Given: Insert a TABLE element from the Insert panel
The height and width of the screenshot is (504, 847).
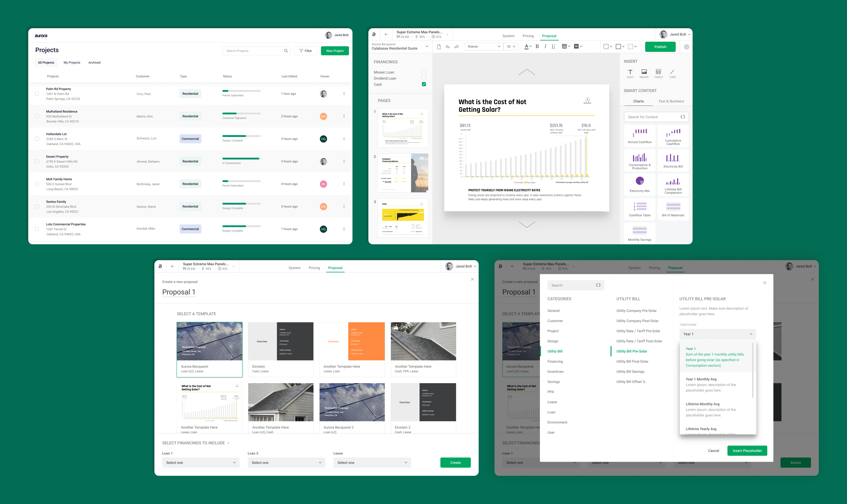Looking at the screenshot, I should click(x=658, y=74).
